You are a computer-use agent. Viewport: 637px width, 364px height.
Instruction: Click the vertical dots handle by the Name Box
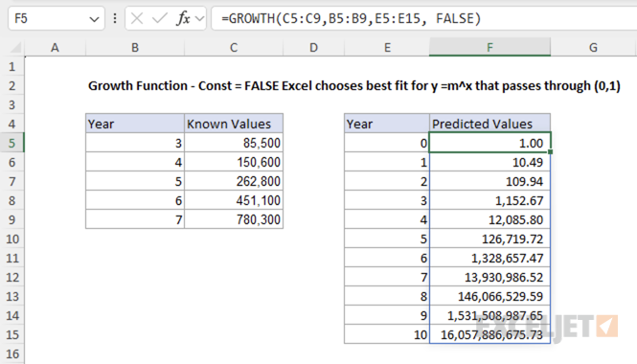coord(115,19)
